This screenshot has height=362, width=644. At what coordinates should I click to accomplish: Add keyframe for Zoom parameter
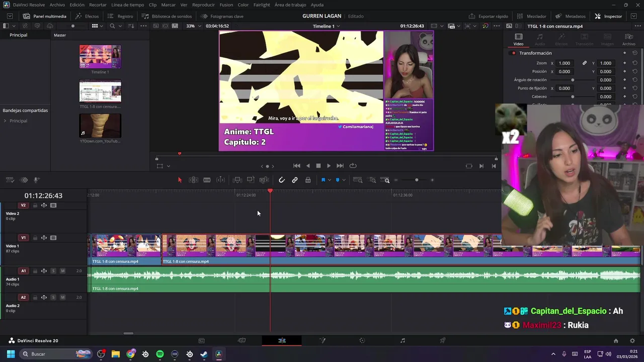625,63
